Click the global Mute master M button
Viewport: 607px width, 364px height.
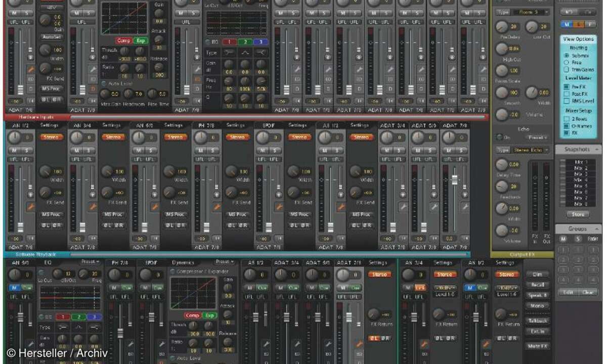click(x=567, y=24)
